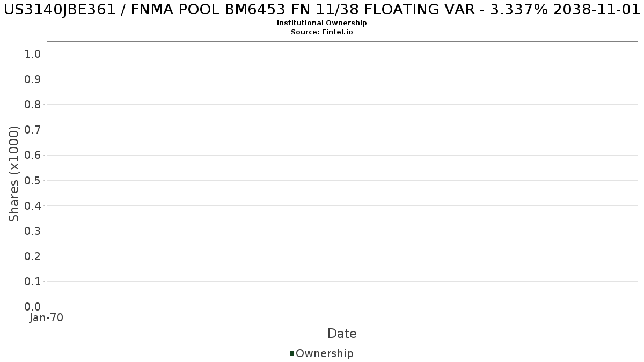The height and width of the screenshot is (362, 644).
Task: Click the Shares (x1000) axis title
Action: coord(14,174)
